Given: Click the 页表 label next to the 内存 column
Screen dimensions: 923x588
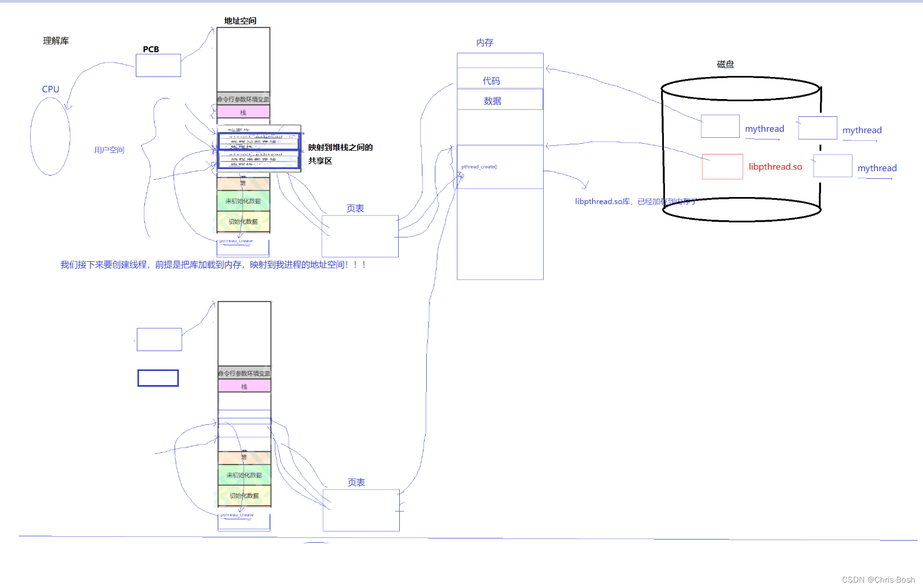Looking at the screenshot, I should tap(355, 208).
